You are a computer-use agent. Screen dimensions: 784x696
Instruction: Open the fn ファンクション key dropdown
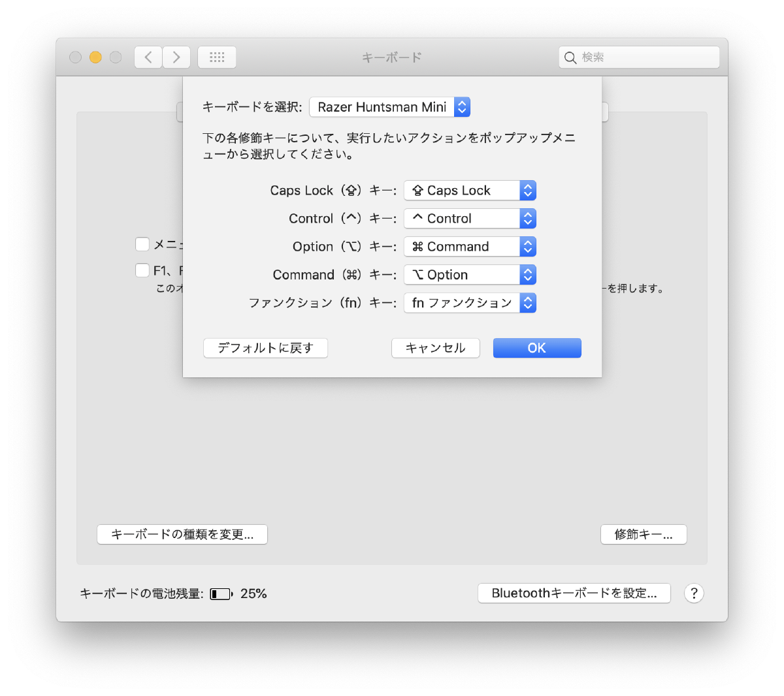pyautogui.click(x=470, y=303)
